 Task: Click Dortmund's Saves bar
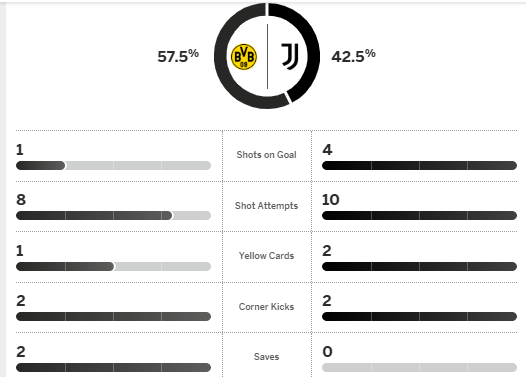point(113,367)
